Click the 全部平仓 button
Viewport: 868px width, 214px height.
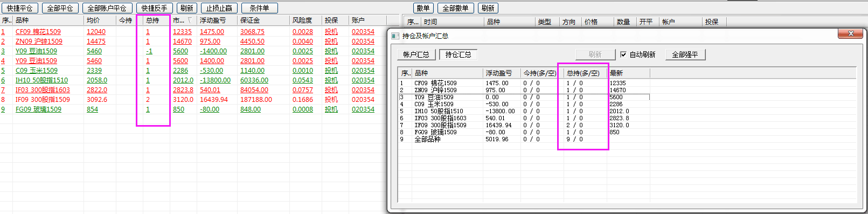point(60,8)
